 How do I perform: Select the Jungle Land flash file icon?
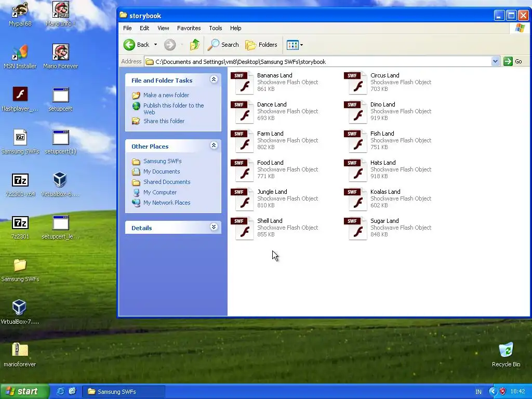[x=243, y=199]
